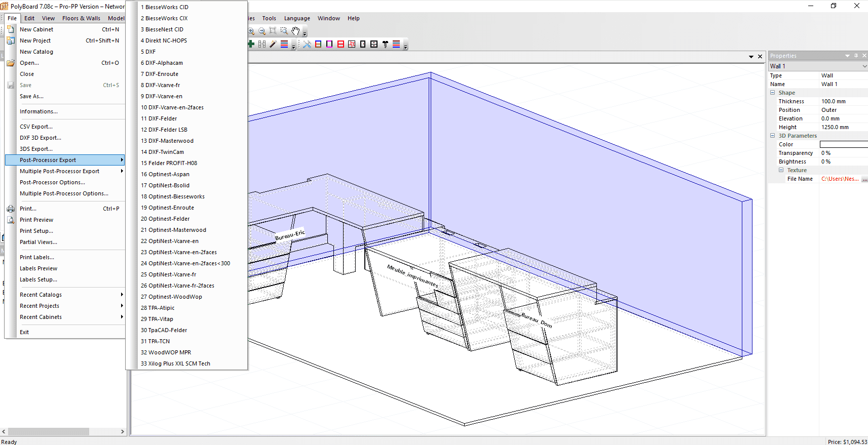Image resolution: width=868 pixels, height=445 pixels.
Task: Choose the WoodWOP MPR post-processor
Action: [187, 352]
